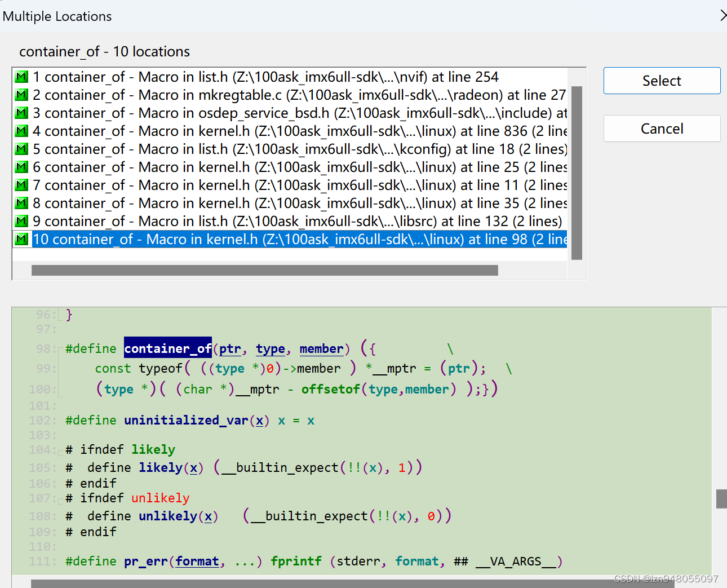Select '2 container_of - Macro in mkregtable.c' row
Image resolution: width=727 pixels, height=588 pixels.
(290, 95)
